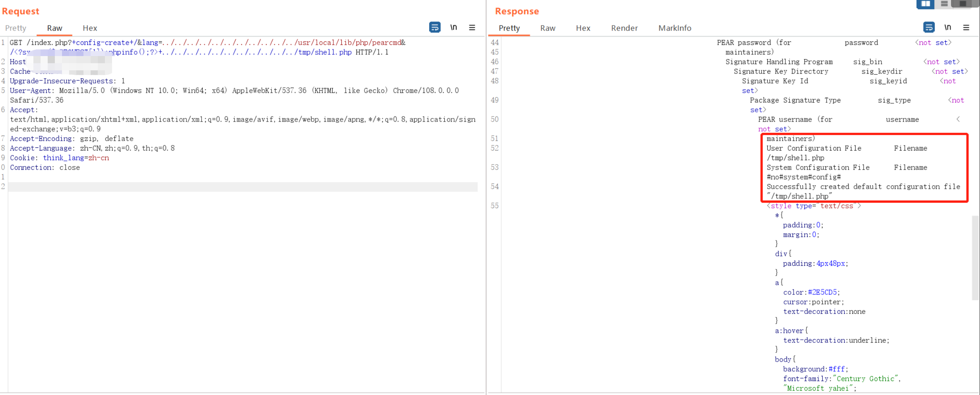
Task: Click 'User Configuration File' response line
Action: click(814, 148)
